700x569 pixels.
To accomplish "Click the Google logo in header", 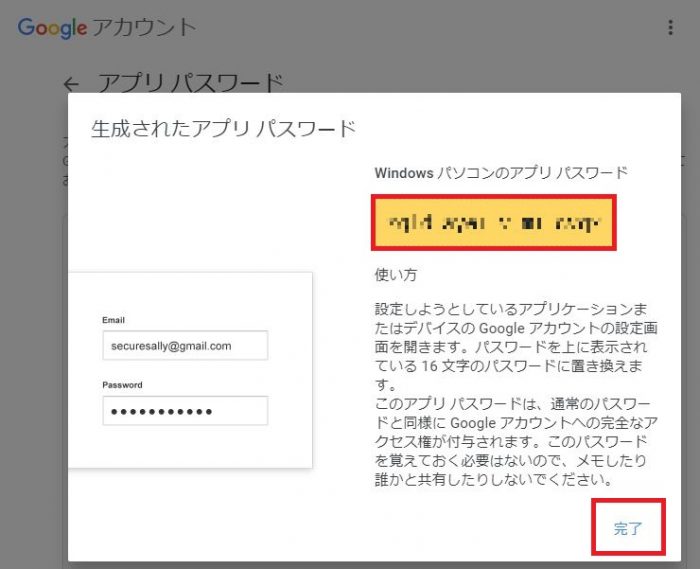I will tap(52, 28).
